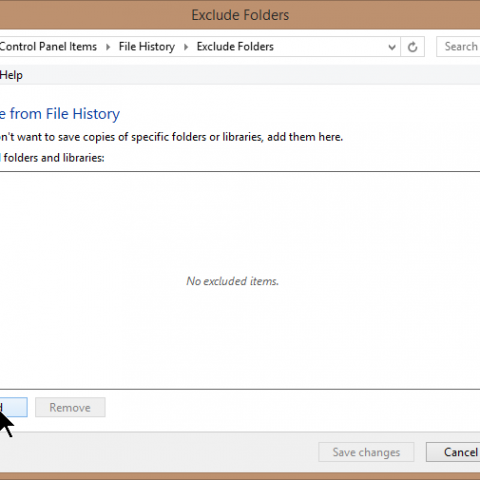480x480 pixels.
Task: Click empty menu bar area beside Help
Action: point(250,75)
